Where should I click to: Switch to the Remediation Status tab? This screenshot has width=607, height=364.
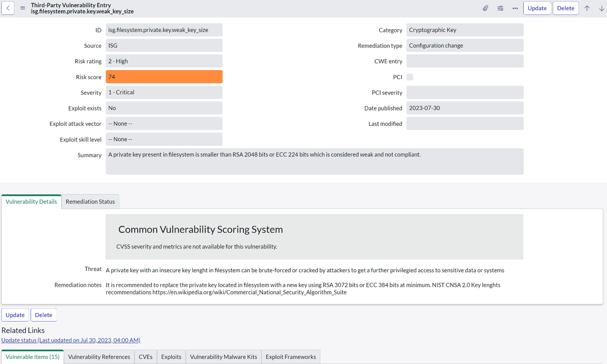[90, 202]
